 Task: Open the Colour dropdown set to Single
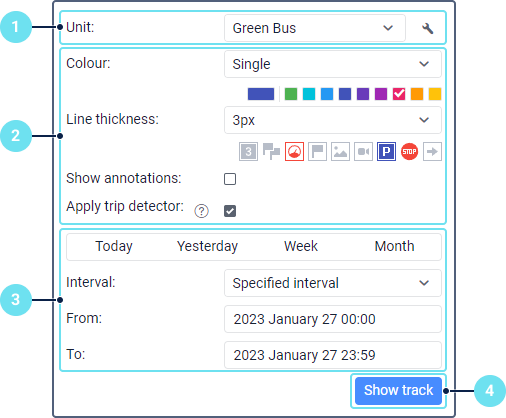click(x=333, y=64)
